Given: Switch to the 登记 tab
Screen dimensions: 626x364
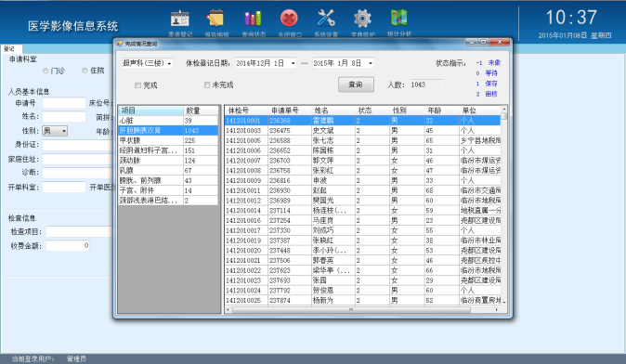Looking at the screenshot, I should click(x=11, y=48).
